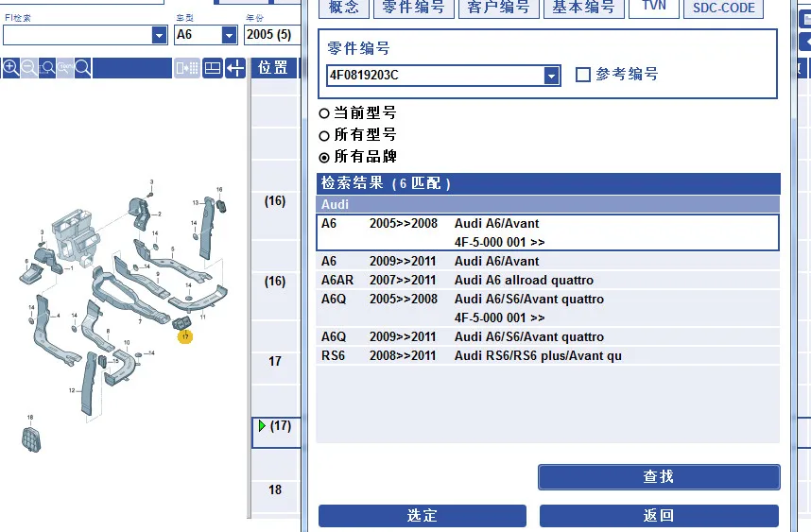Select the 所有品牌 radio option
811x532 pixels.
point(324,158)
